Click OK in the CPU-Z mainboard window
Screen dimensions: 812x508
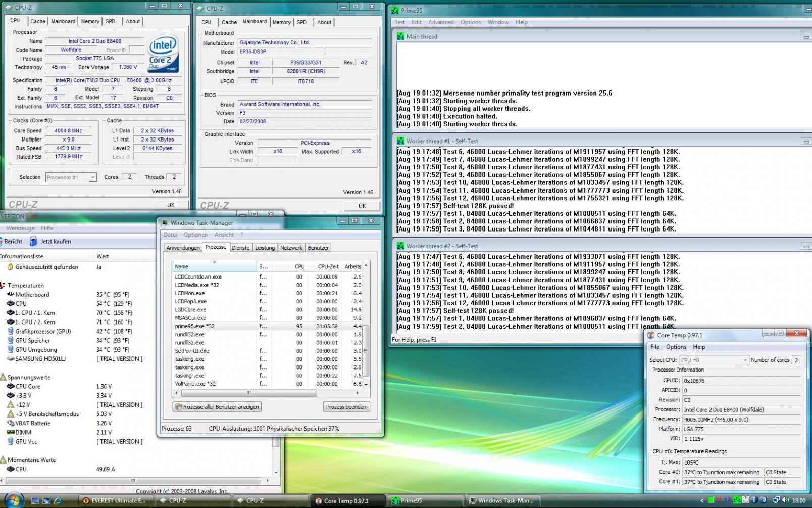tap(362, 206)
